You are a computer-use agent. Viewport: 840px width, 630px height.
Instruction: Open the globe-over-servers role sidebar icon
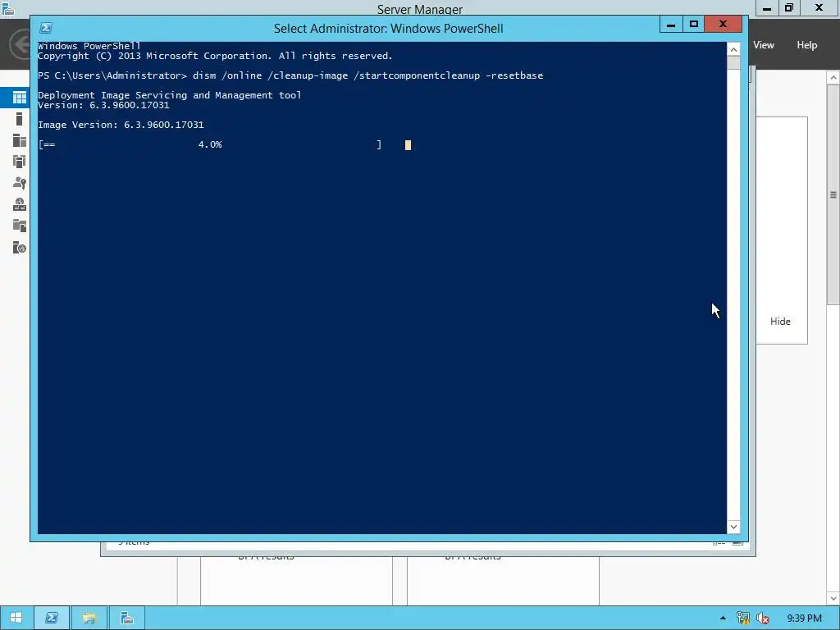point(20,204)
